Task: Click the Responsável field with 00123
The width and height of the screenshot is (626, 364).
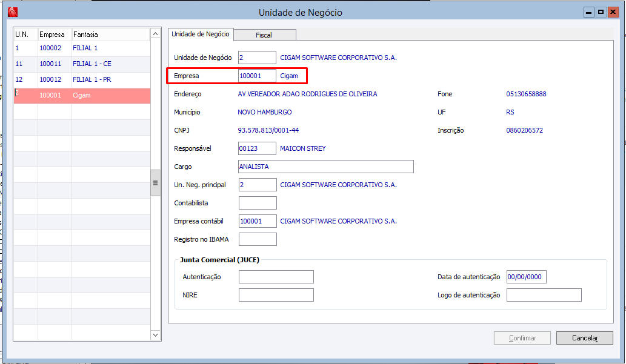Action: click(x=257, y=148)
